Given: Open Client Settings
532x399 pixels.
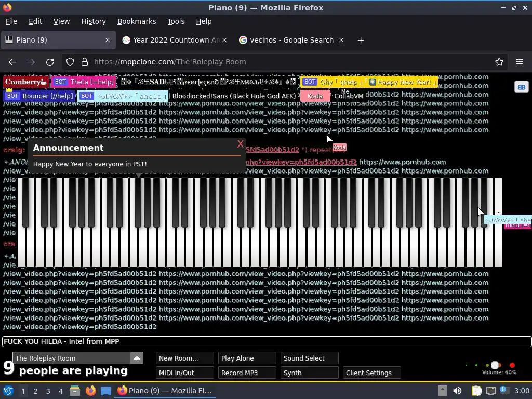Looking at the screenshot, I should pos(372,373).
